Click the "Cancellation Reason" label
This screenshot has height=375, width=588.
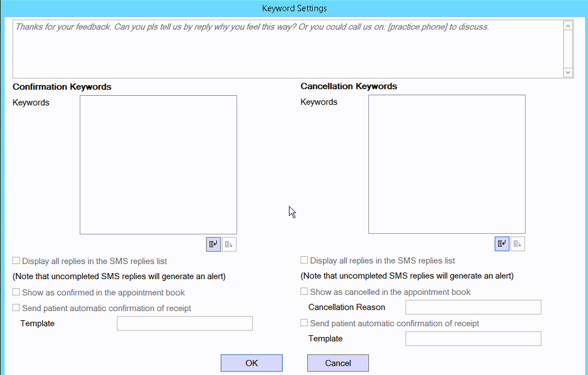(347, 307)
